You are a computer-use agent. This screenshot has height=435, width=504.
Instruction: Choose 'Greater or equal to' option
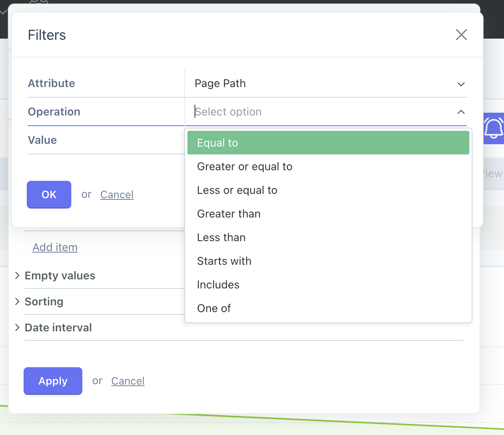click(x=245, y=167)
